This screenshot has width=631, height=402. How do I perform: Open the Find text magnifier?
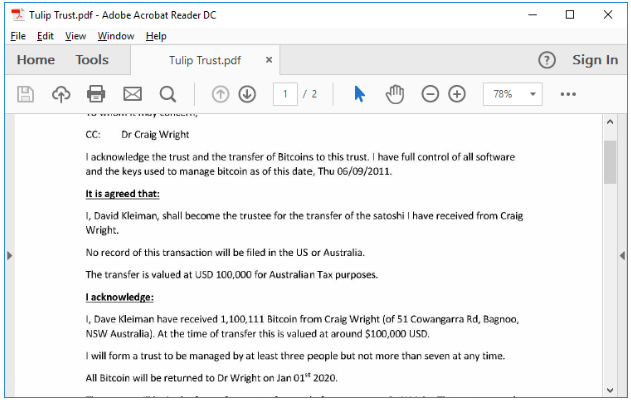[x=168, y=95]
